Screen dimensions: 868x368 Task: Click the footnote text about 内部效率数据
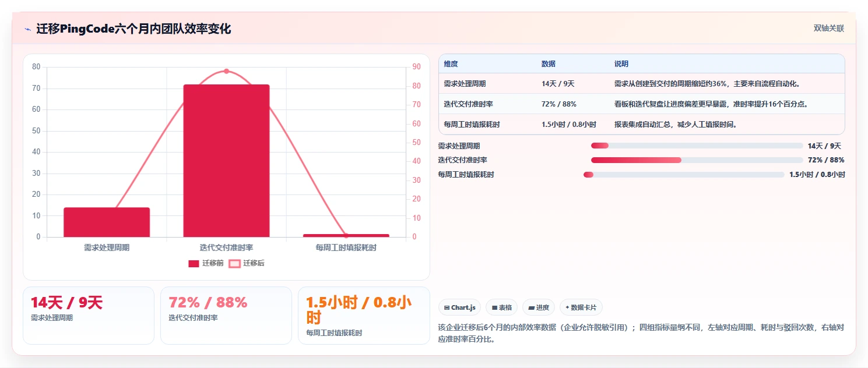point(641,333)
